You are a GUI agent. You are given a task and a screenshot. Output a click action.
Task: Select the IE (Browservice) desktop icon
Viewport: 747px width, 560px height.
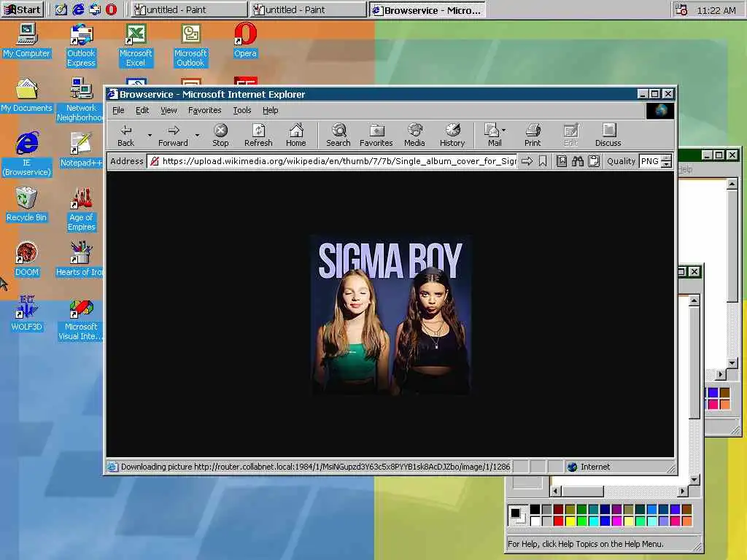coord(27,155)
